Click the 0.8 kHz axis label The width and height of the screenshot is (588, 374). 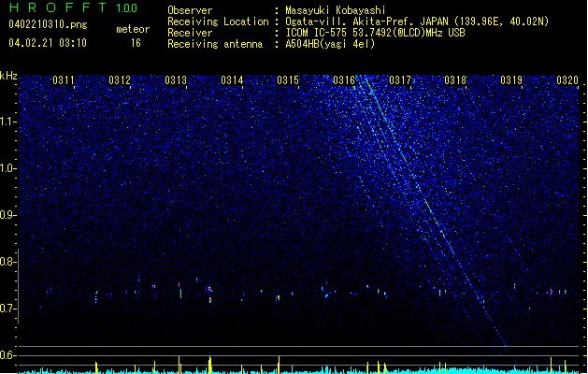(x=7, y=262)
